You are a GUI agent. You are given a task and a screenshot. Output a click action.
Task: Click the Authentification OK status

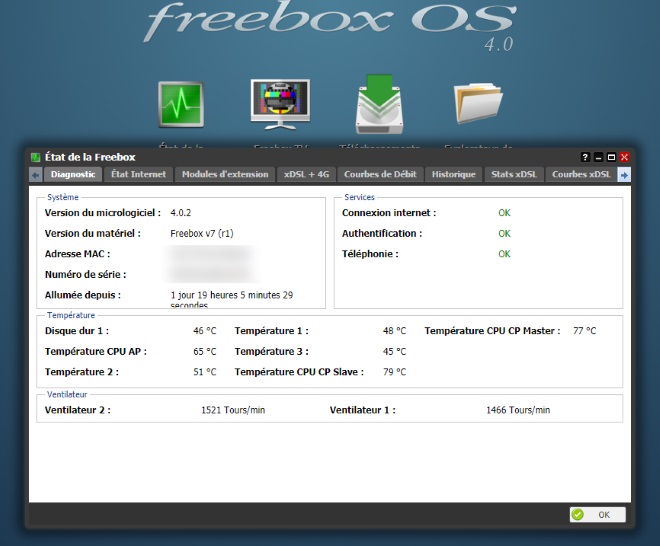[x=504, y=233]
